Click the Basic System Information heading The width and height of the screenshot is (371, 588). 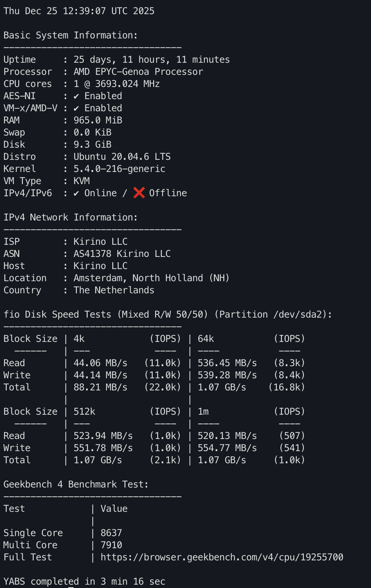click(x=70, y=35)
